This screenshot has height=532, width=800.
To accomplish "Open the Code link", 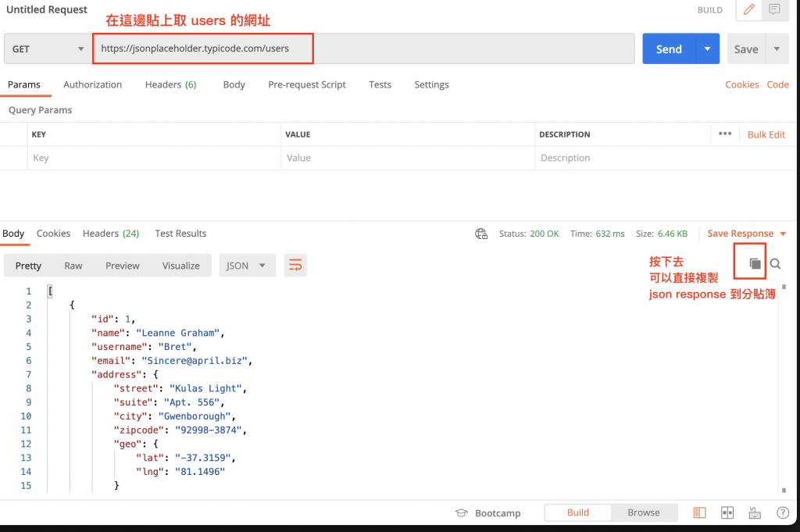I will 777,84.
